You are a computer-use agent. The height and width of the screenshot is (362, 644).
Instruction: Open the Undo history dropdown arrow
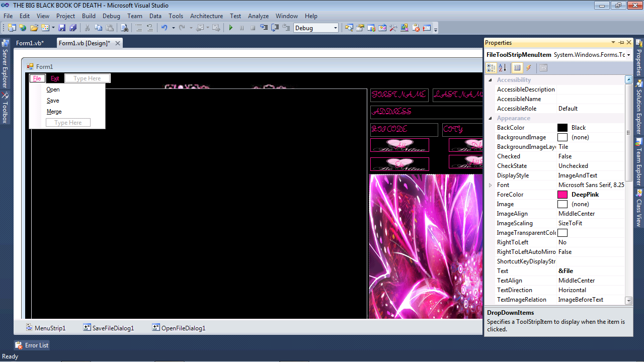174,28
